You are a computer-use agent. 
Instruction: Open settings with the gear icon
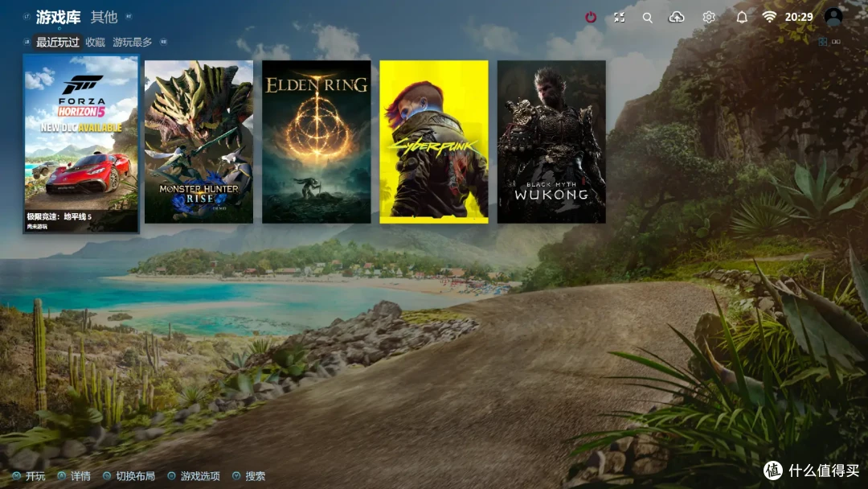coord(709,17)
